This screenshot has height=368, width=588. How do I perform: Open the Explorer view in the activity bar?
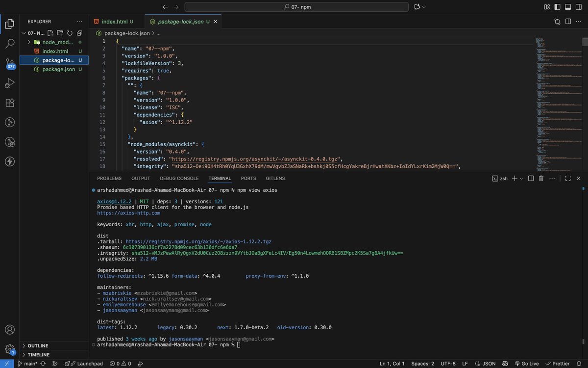9,24
